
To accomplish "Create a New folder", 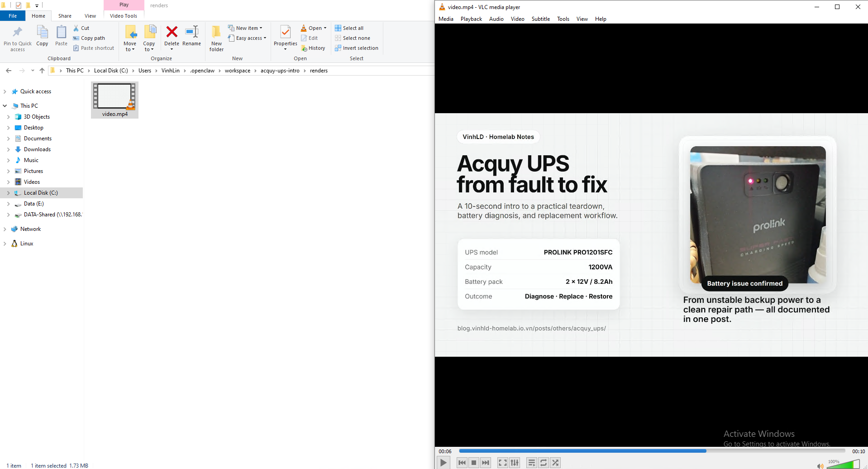I will click(216, 38).
